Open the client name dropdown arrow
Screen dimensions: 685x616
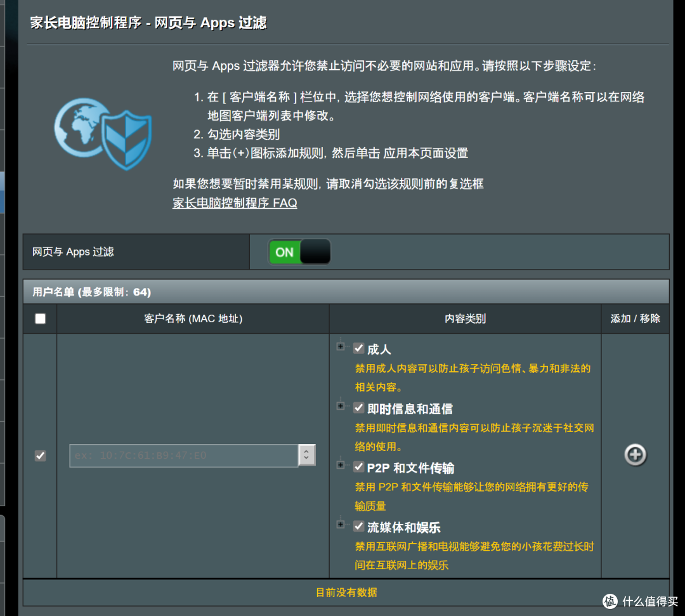[x=307, y=455]
